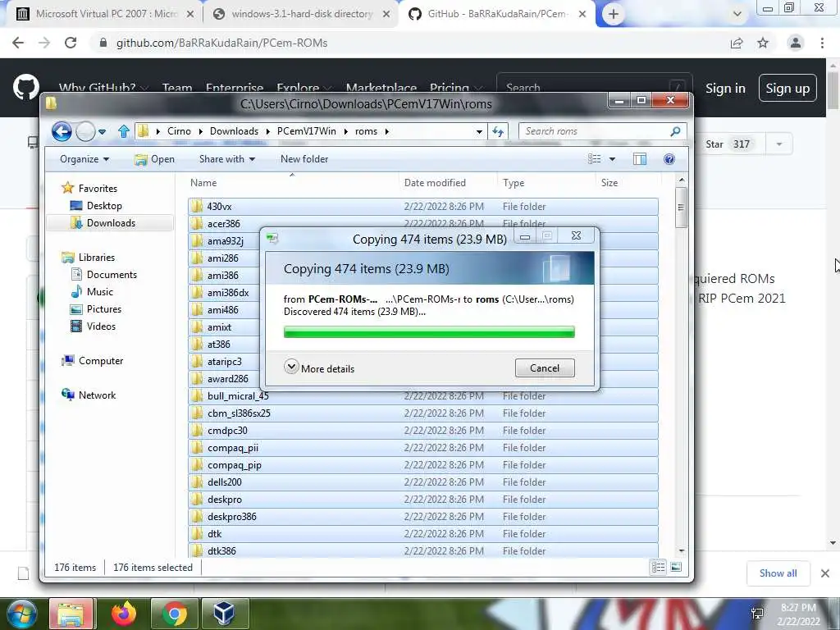
Task: Click Cancel in the copy dialog
Action: coord(545,368)
